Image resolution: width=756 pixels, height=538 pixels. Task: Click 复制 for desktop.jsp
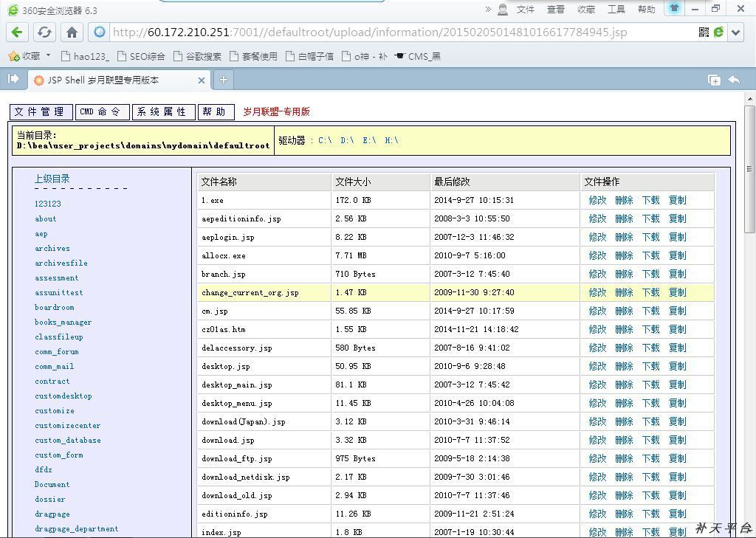tap(678, 366)
